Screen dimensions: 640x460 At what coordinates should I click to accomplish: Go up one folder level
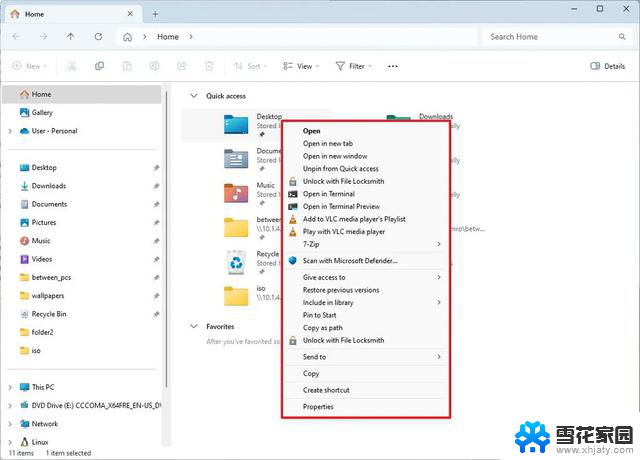tap(71, 37)
